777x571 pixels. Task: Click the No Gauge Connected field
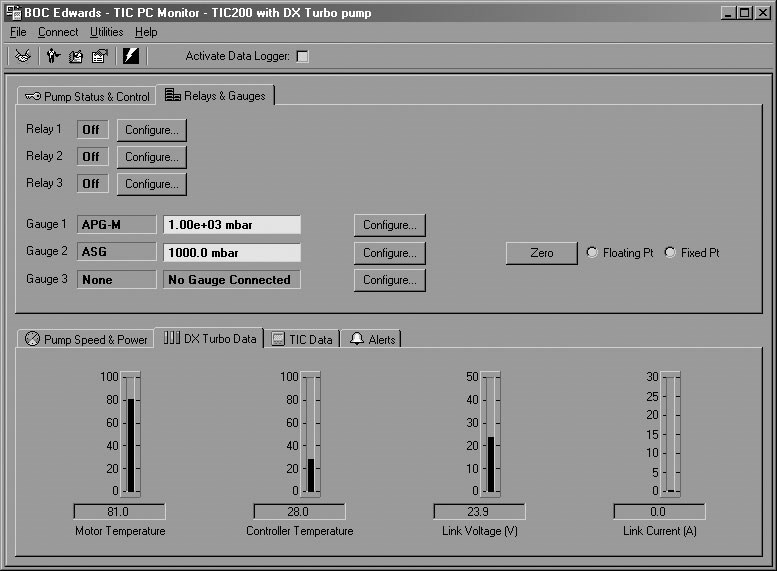pos(232,280)
